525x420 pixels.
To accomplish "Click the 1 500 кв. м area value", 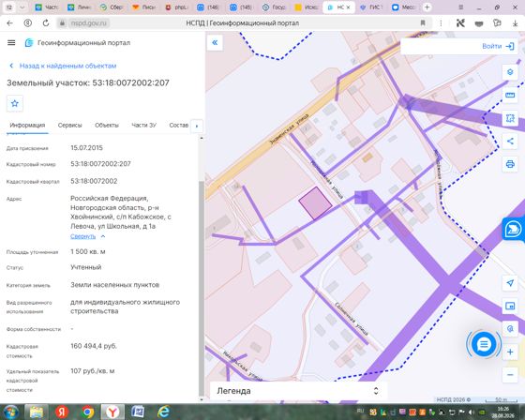I will pyautogui.click(x=88, y=251).
